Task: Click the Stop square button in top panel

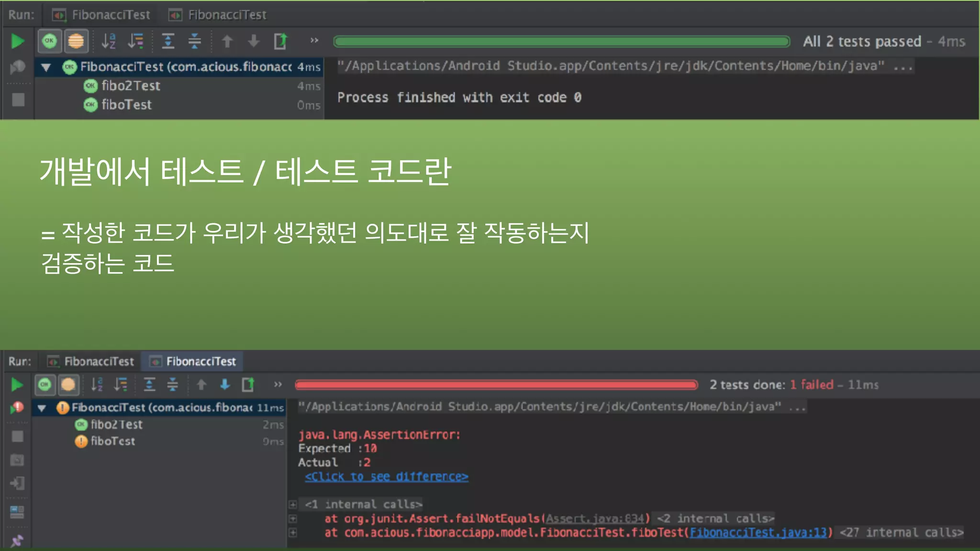Action: pyautogui.click(x=18, y=100)
